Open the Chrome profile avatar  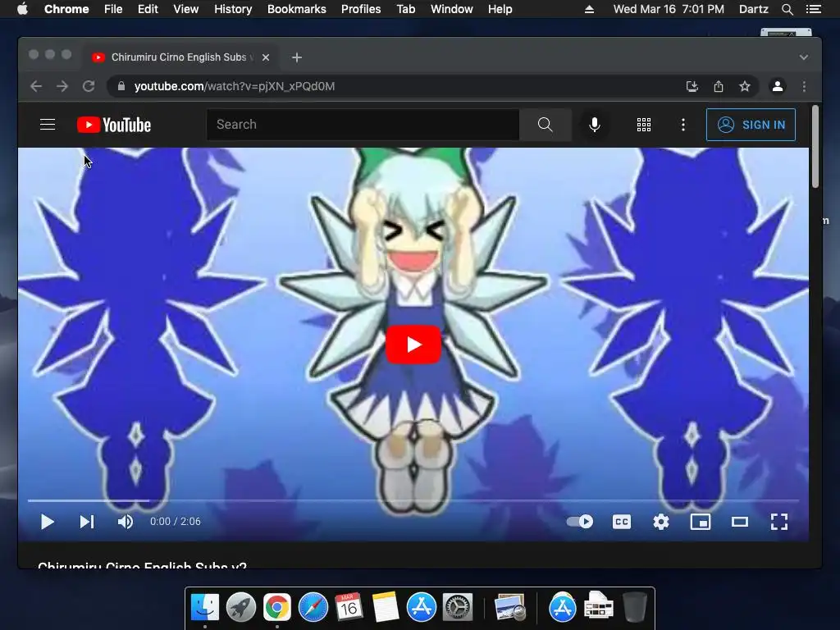pyautogui.click(x=778, y=86)
